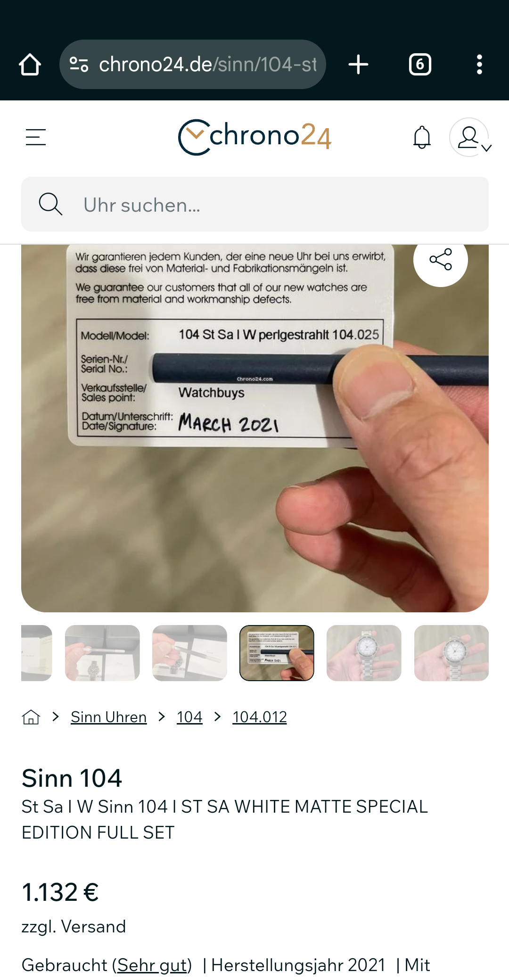Viewport: 509px width, 980px height.
Task: Go to the Chrono24 logo homepage
Action: point(255,137)
